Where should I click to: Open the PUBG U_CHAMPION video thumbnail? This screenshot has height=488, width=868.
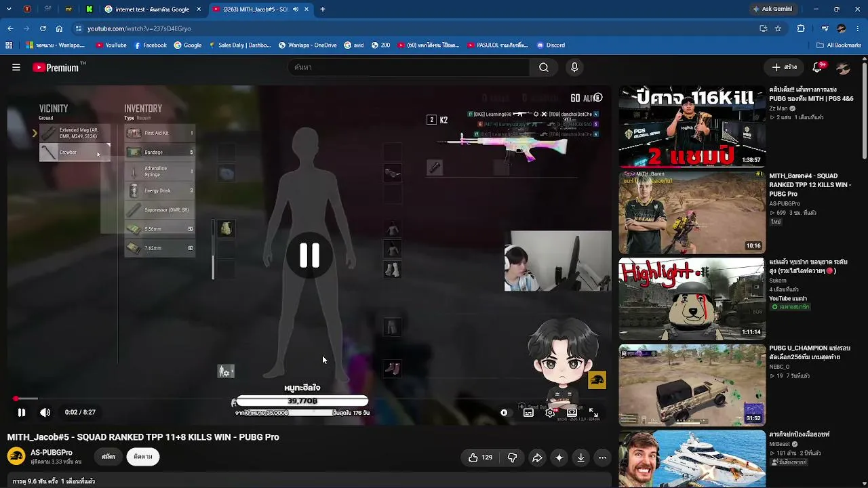(692, 384)
